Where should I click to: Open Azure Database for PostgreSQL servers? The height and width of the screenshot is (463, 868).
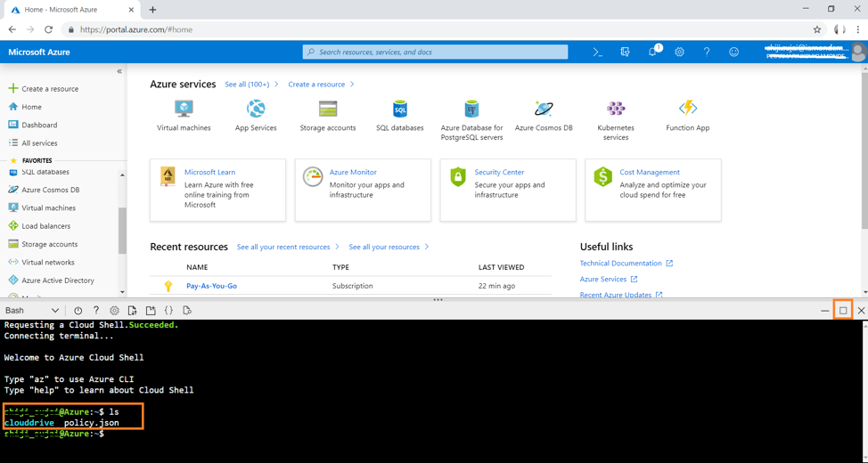[471, 120]
